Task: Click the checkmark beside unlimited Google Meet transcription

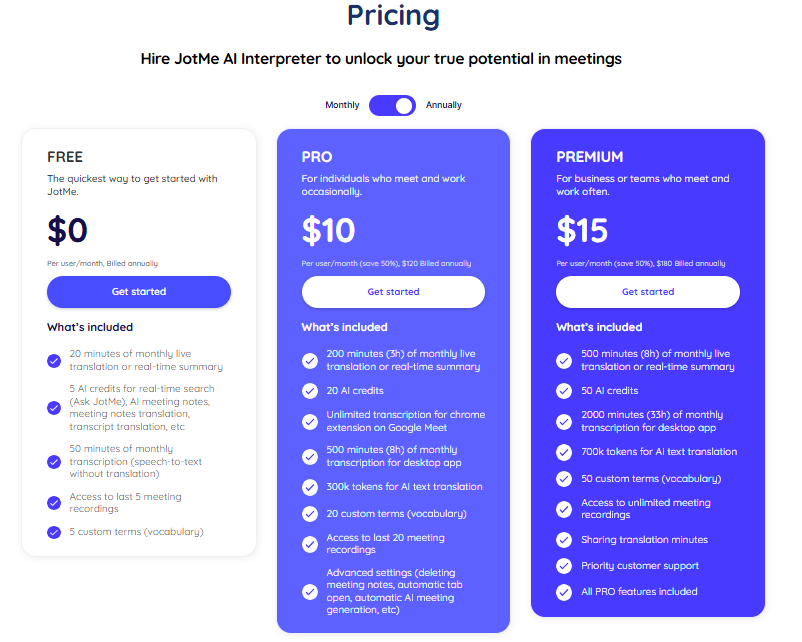Action: point(309,422)
